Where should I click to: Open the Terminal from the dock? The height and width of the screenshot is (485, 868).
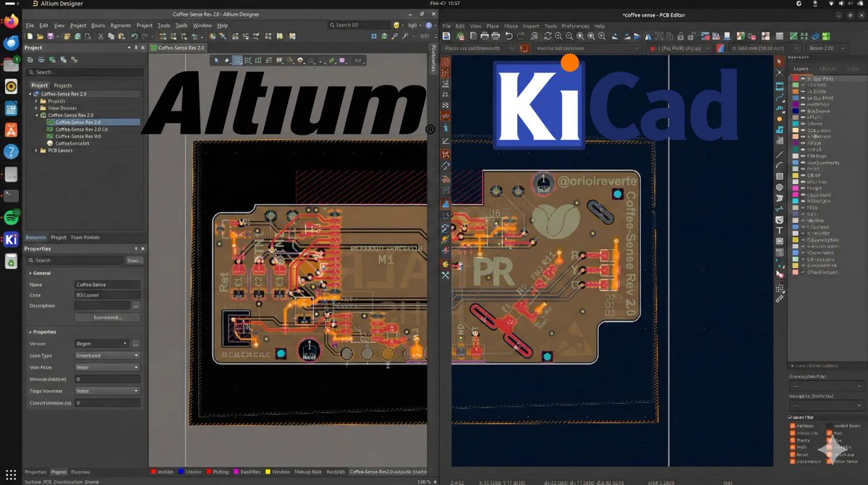click(x=11, y=195)
